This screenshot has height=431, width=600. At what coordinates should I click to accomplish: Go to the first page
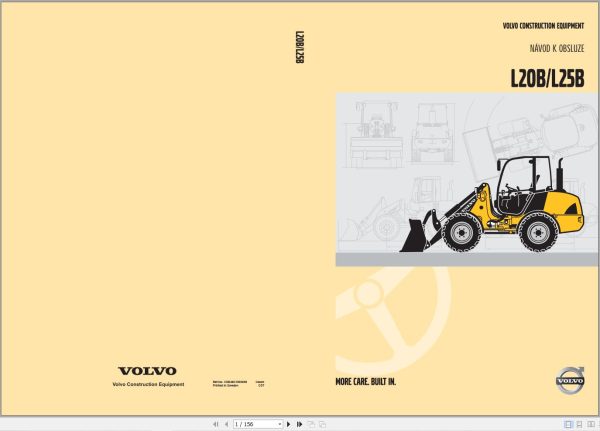[216, 424]
